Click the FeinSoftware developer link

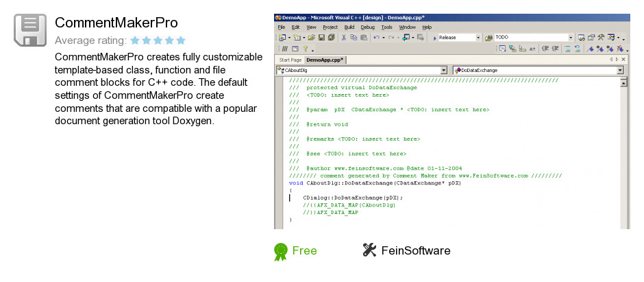[416, 250]
